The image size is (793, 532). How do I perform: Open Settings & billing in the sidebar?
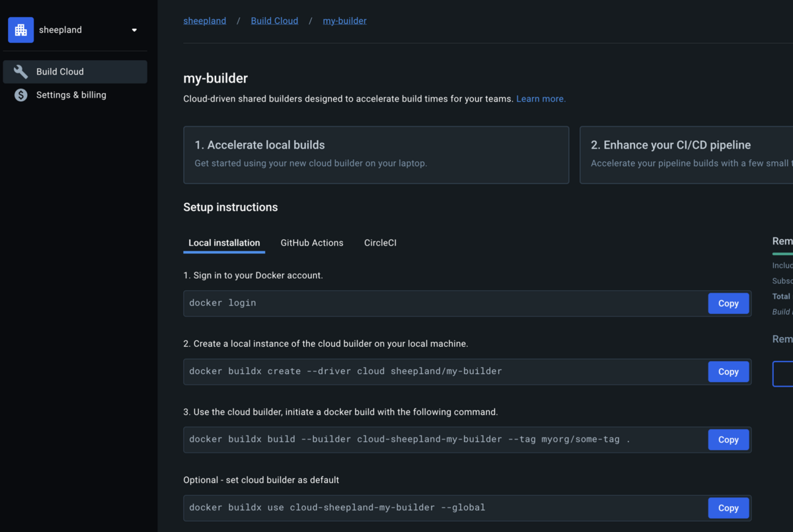71,95
